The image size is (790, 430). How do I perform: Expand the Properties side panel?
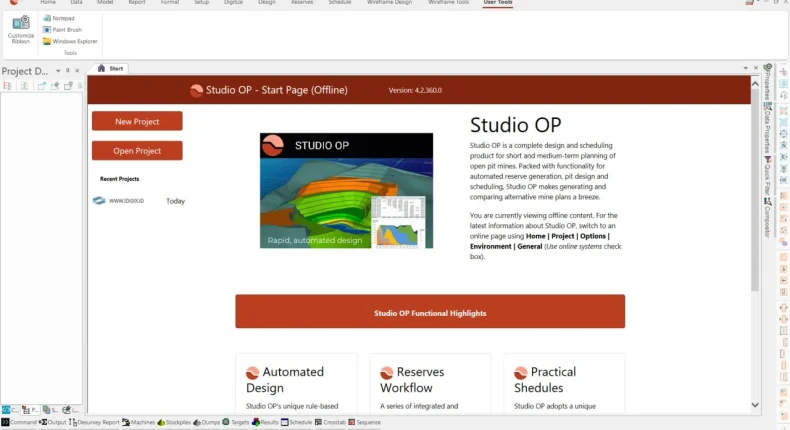(767, 81)
